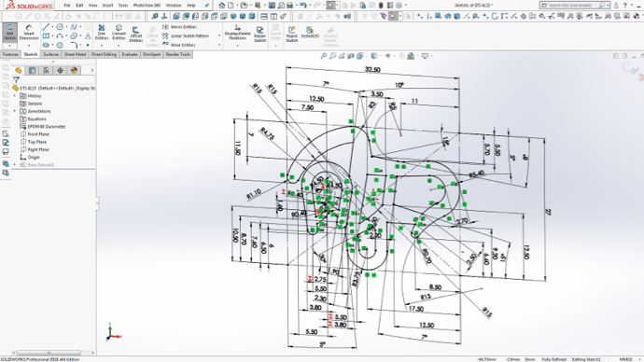Image resolution: width=644 pixels, height=362 pixels.
Task: Click Offset Entities
Action: (x=136, y=34)
